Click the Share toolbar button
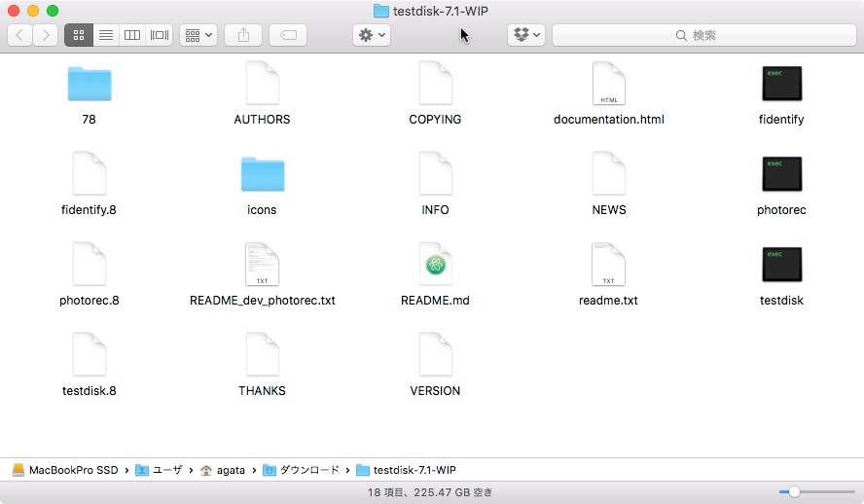864x504 pixels. click(243, 35)
